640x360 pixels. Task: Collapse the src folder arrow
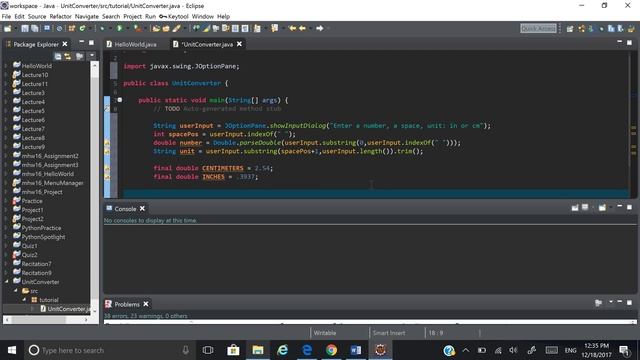[16, 291]
